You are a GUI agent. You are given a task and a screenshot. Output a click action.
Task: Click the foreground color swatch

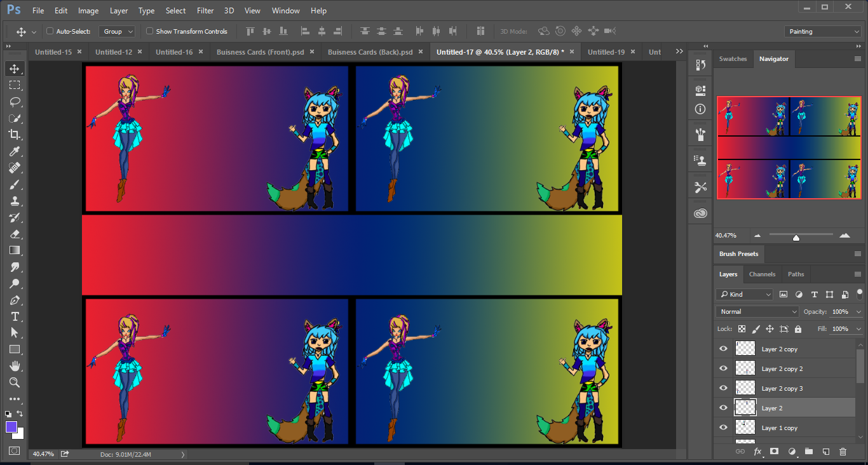pyautogui.click(x=11, y=426)
